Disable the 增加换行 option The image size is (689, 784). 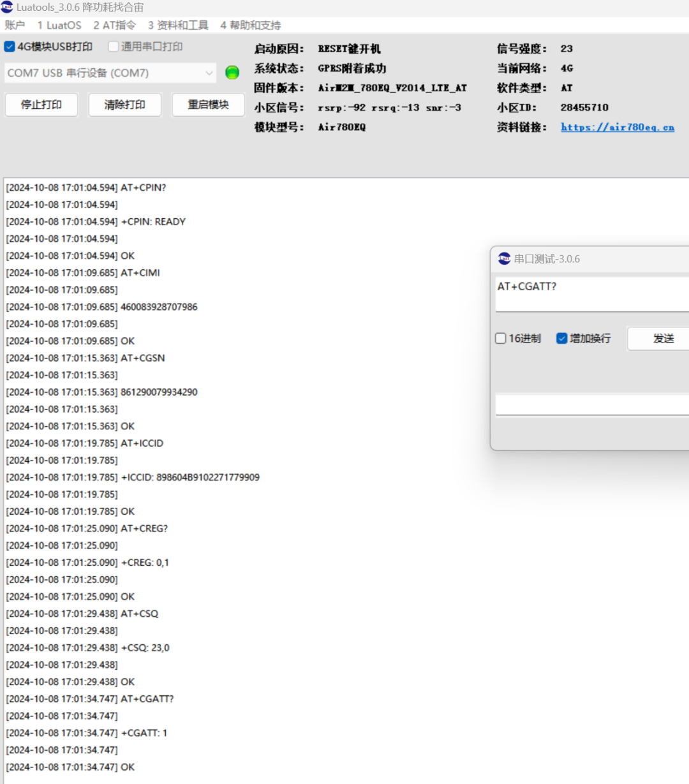[x=561, y=338]
